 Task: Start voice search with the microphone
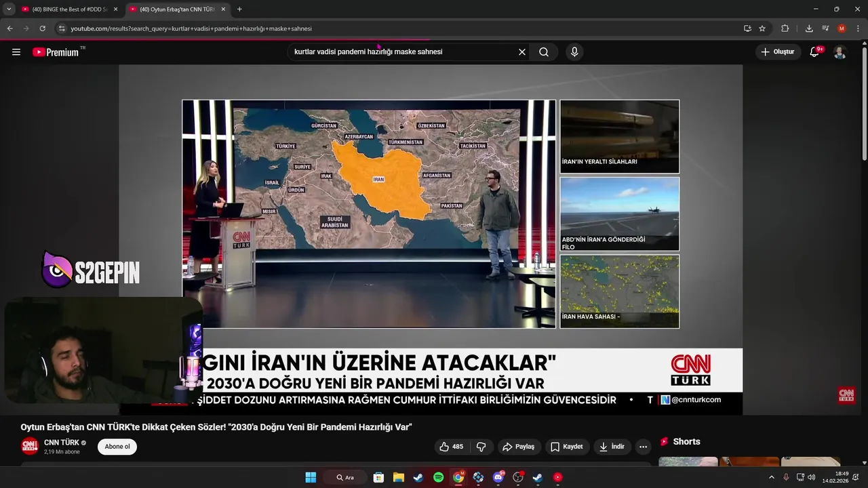pos(574,52)
